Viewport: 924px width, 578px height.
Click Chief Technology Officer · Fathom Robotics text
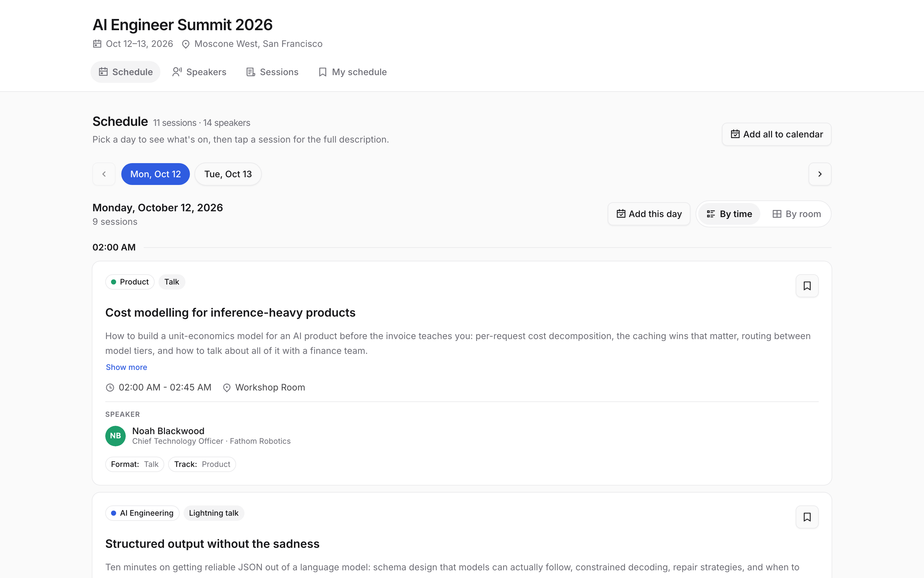[x=211, y=441]
